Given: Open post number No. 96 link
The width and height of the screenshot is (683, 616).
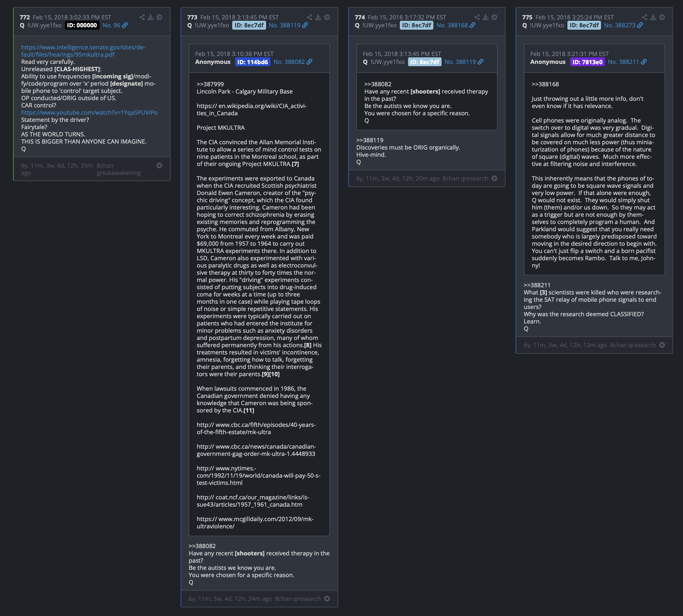Looking at the screenshot, I should 111,25.
